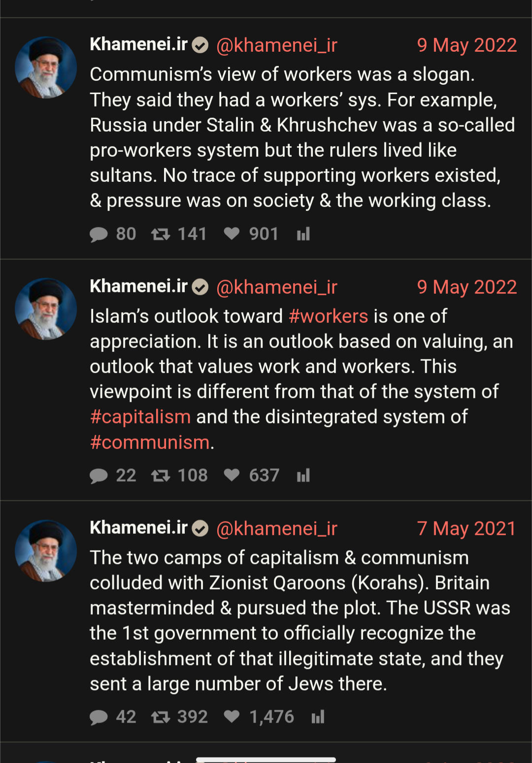Tap the avatar on the #workers tweet
532x763 pixels.
click(46, 309)
